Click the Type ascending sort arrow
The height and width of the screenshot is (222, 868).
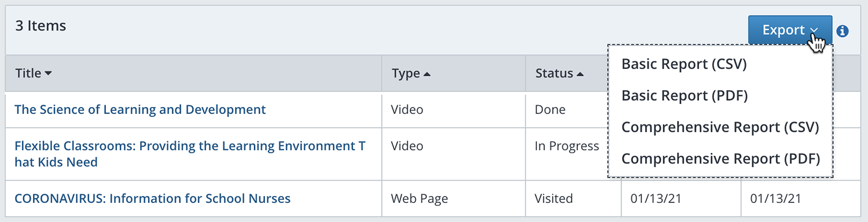pos(427,74)
